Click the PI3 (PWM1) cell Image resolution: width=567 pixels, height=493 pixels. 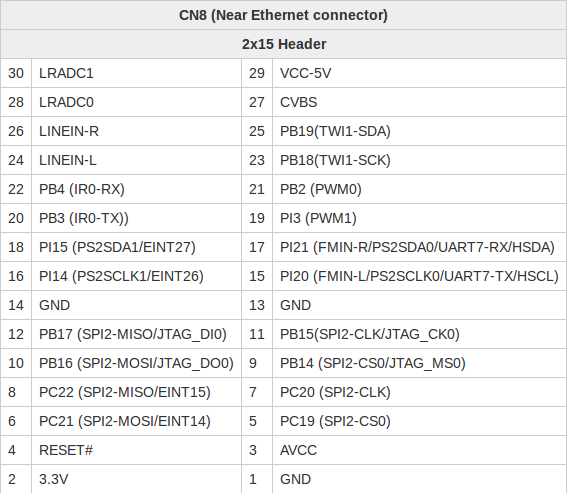[x=419, y=218]
